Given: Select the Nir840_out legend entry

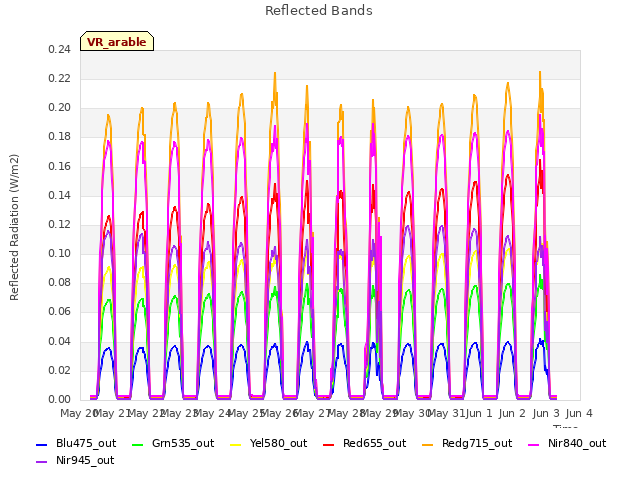Looking at the screenshot, I should pyautogui.click(x=567, y=444).
